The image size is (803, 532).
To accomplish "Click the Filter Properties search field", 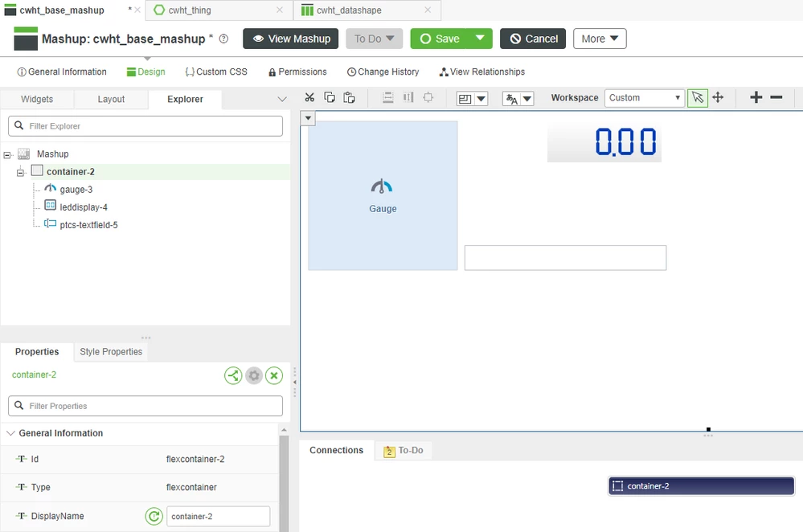I will click(145, 406).
